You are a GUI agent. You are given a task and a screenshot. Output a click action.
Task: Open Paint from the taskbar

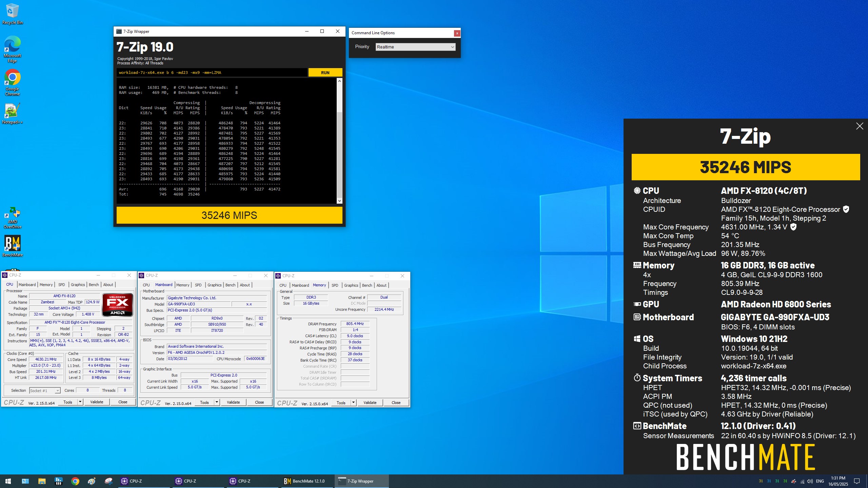point(92,481)
